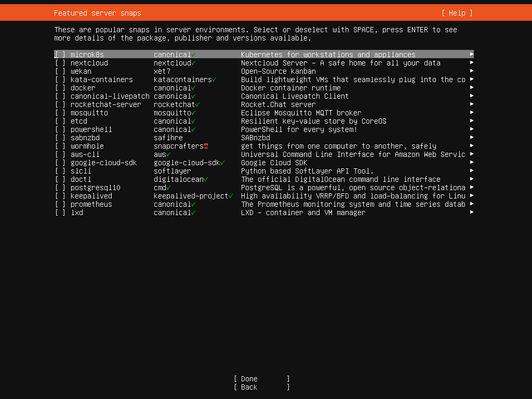The height and width of the screenshot is (399, 532).
Task: Check the wormhole snap checkbox
Action: point(60,146)
